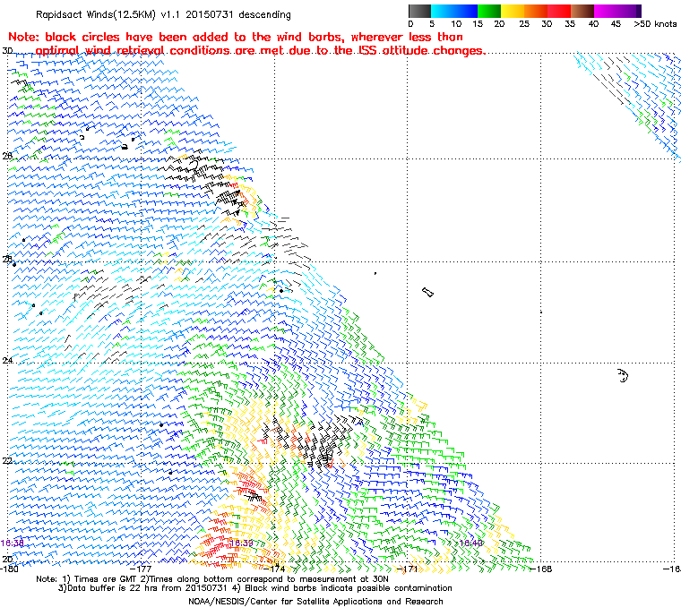This screenshot has height=616, width=681.
Task: Select the orange 25-30 knots legend segment
Action: [536, 11]
